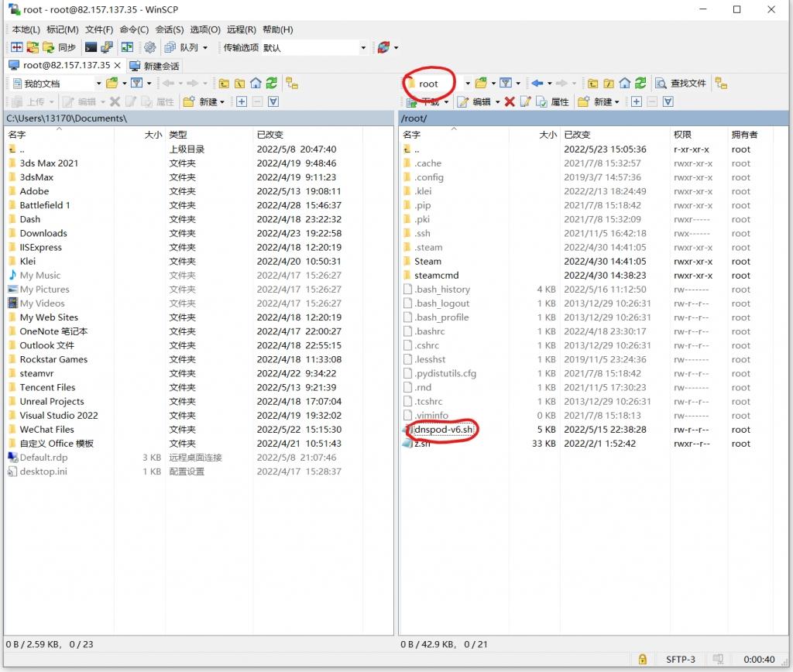The width and height of the screenshot is (793, 672).
Task: Refresh the local panel
Action: [x=272, y=83]
